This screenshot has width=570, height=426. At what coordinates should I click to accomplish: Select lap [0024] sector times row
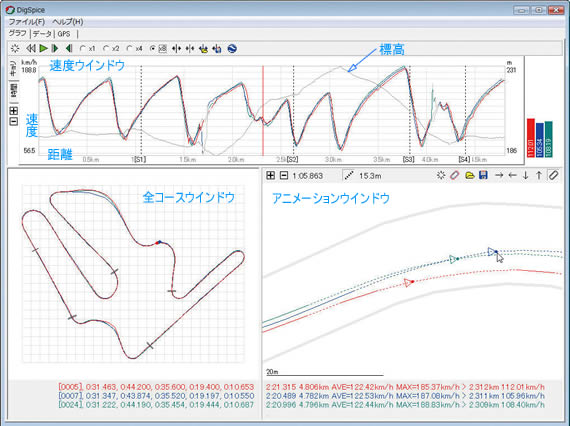tap(156, 405)
